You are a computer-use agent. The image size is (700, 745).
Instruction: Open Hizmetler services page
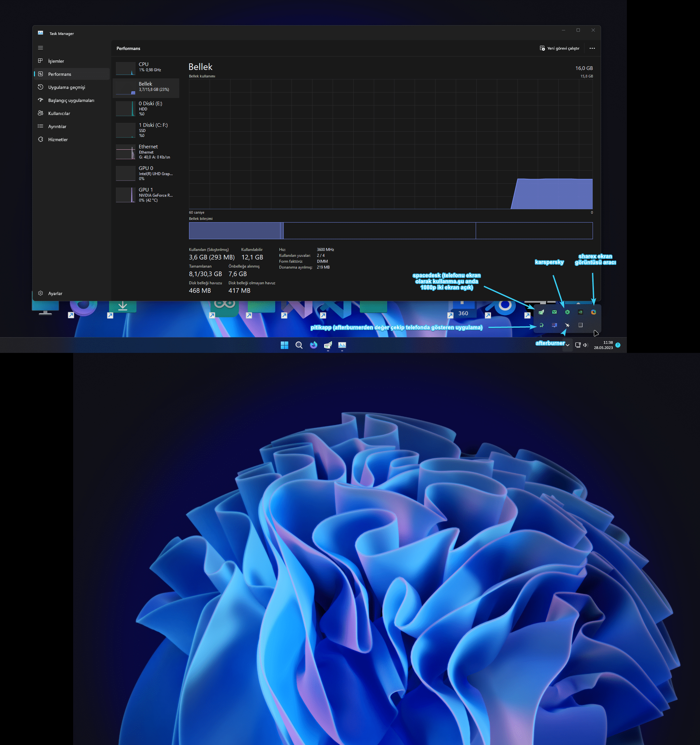tap(58, 140)
